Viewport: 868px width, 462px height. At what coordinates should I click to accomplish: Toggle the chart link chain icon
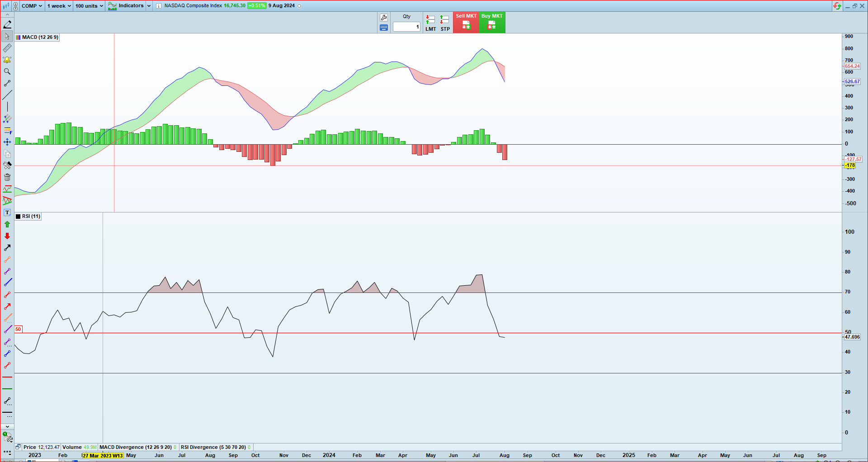coord(16,6)
